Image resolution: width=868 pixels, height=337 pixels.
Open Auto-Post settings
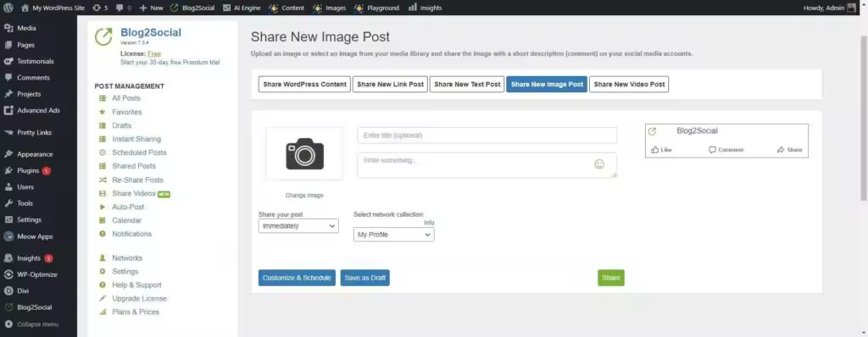pos(128,207)
